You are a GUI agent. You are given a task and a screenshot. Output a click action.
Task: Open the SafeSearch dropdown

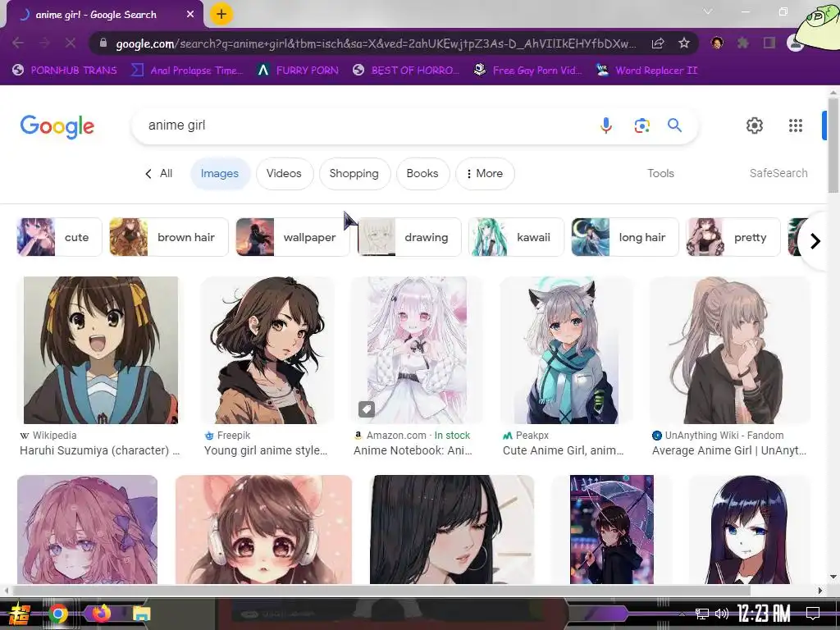pyautogui.click(x=778, y=174)
